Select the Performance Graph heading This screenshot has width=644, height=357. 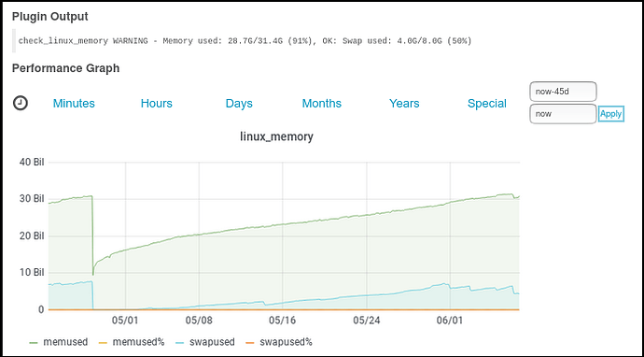(65, 68)
